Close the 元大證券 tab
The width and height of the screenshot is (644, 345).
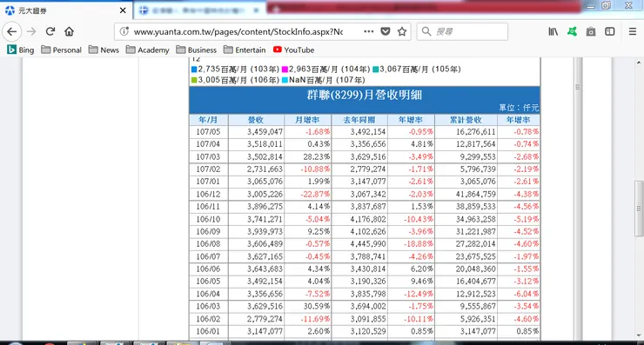[123, 10]
